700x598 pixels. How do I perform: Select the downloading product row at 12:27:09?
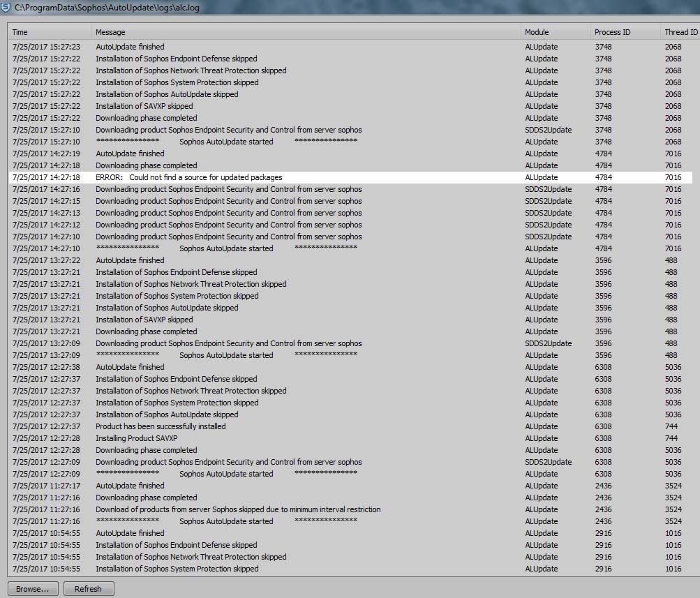click(350, 462)
